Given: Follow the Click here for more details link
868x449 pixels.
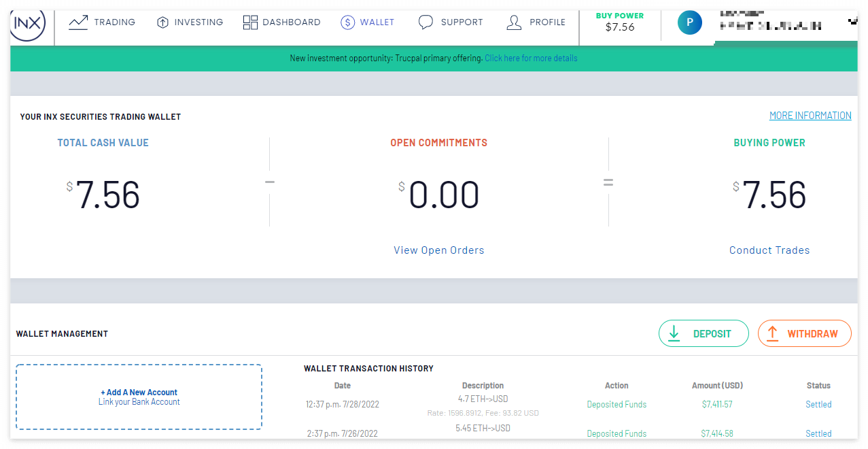Looking at the screenshot, I should [x=531, y=59].
